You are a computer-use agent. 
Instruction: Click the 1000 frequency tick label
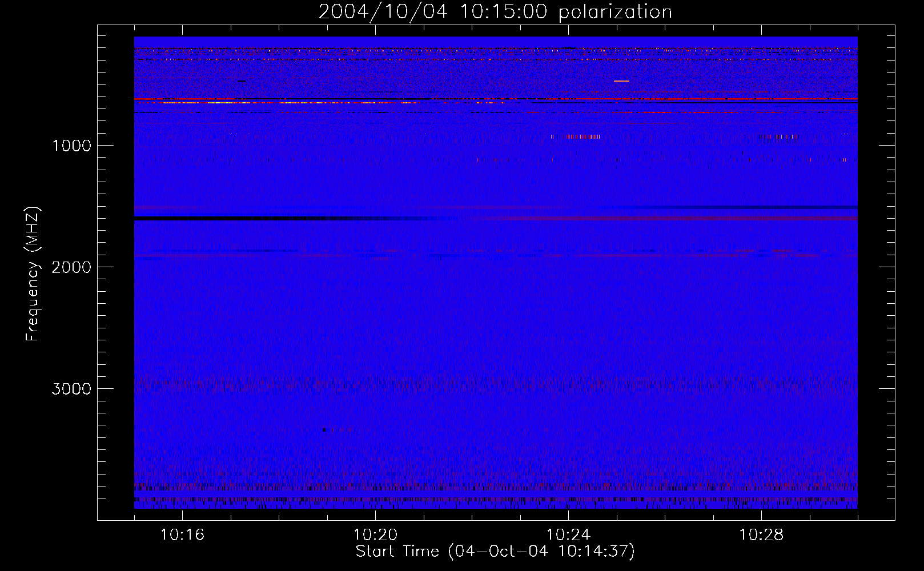point(71,146)
